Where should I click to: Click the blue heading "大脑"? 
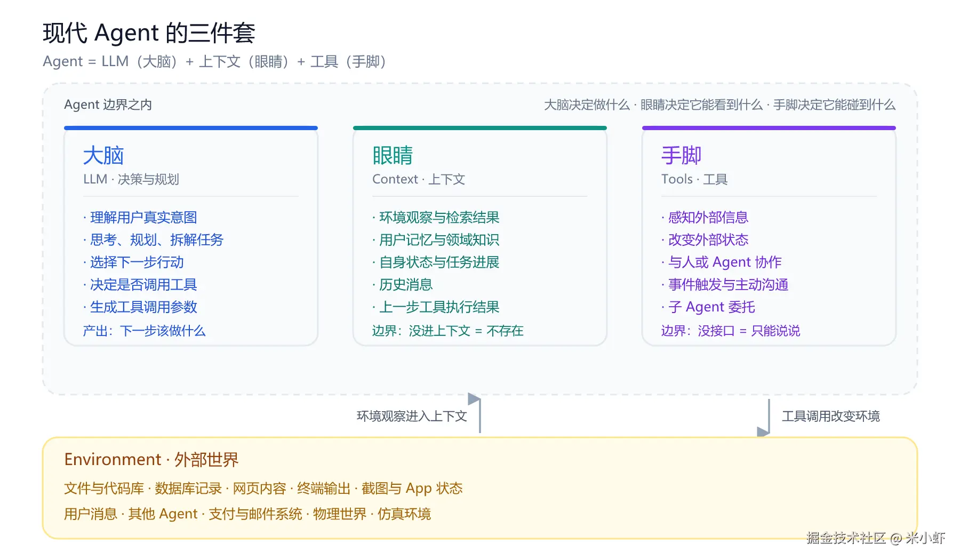[103, 156]
